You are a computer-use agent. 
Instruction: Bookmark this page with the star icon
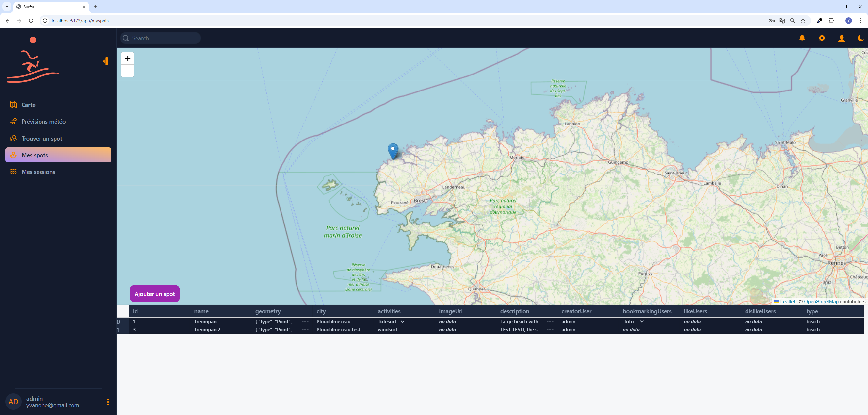[x=803, y=21]
